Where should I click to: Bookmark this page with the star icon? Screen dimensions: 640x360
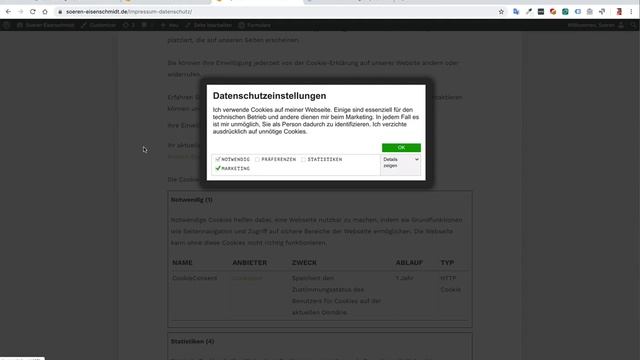tap(501, 12)
